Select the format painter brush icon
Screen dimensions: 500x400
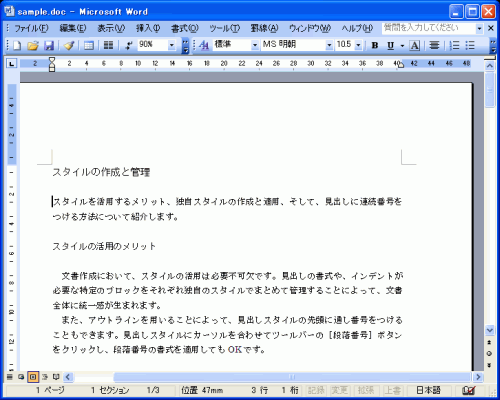(x=69, y=45)
